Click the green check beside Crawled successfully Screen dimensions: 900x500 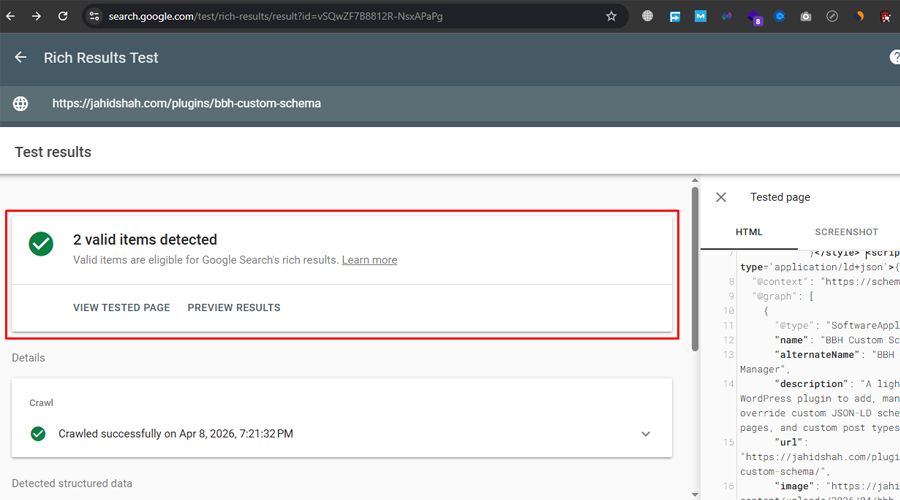38,434
